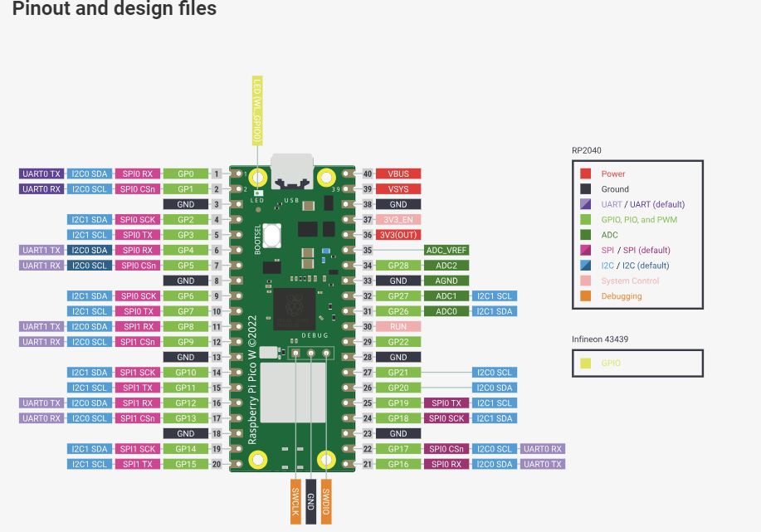Click the I2C0 SCL label in the GP21 row
Viewport: 761px width, 532px height.
(494, 373)
